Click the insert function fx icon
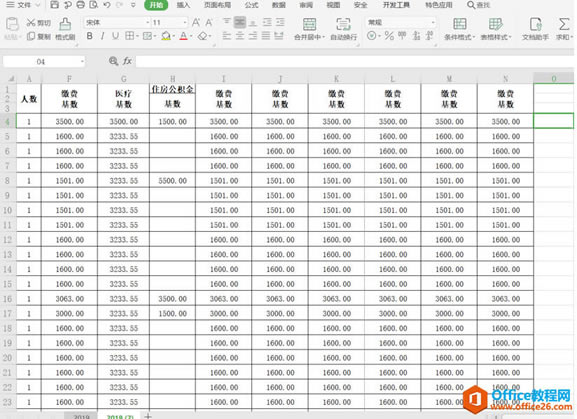This screenshot has width=577, height=419. [127, 61]
